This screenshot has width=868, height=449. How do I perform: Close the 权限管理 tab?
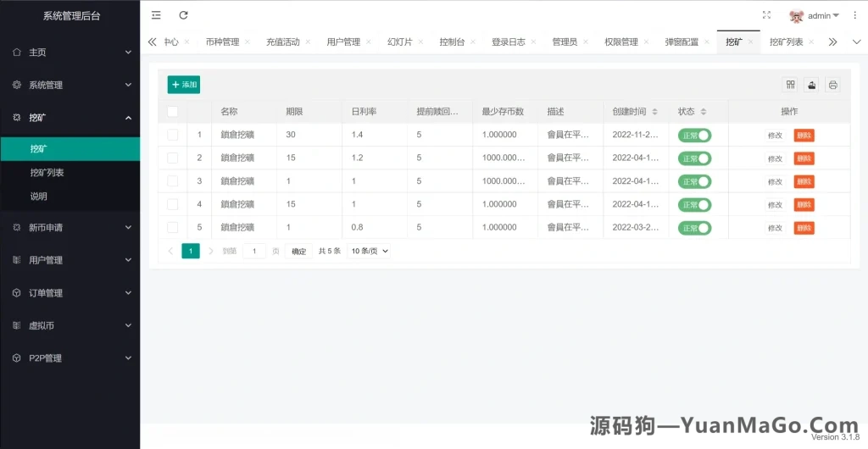click(x=646, y=42)
